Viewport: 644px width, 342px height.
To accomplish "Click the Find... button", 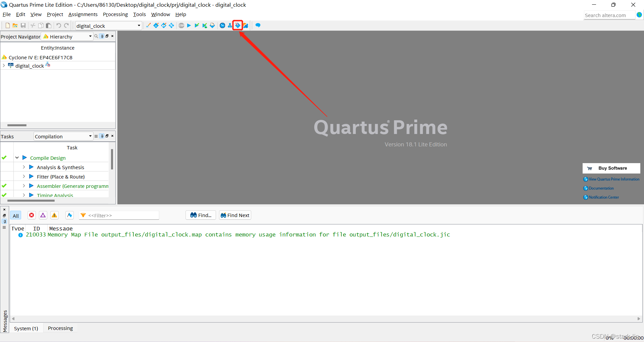I will click(x=201, y=215).
